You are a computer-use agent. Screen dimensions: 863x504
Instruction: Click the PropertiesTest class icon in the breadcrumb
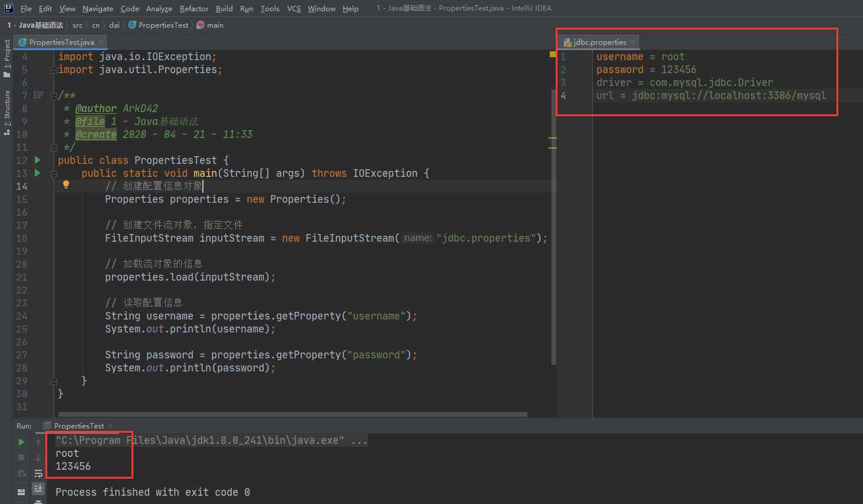coord(132,25)
